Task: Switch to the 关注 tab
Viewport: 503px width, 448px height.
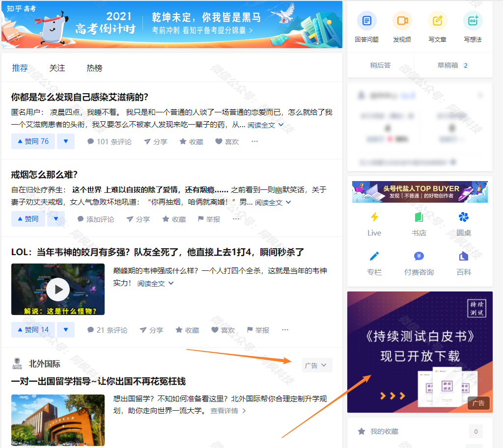Action: pos(57,68)
